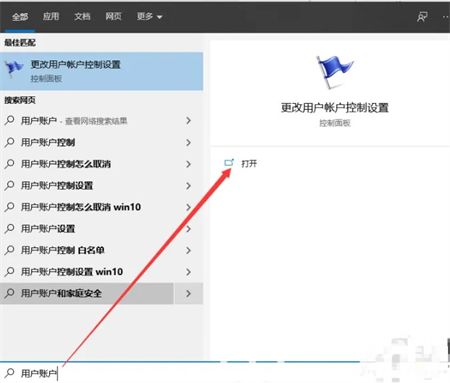Select web suggestion 用户账户 - 查看网络搜索结果
This screenshot has height=383, width=450.
coord(101,121)
